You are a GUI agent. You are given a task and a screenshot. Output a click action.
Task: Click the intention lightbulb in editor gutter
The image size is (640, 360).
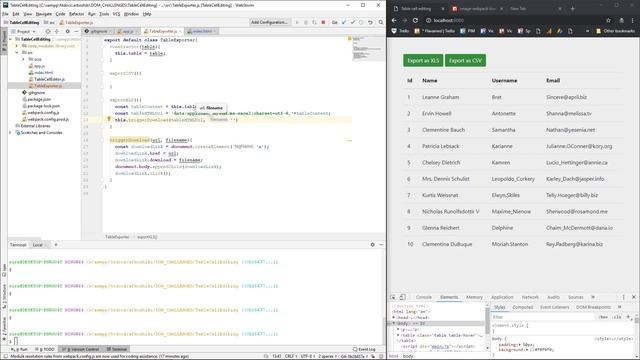pyautogui.click(x=109, y=119)
